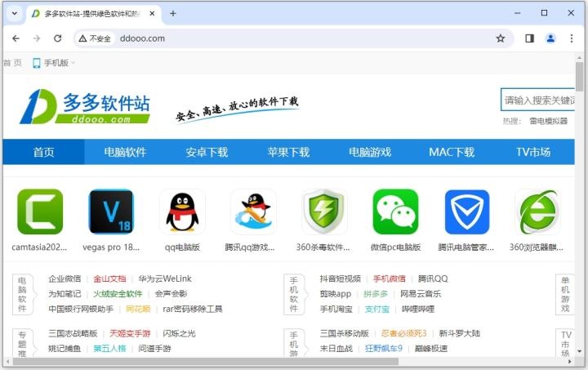588x370 pixels.
Task: Go to the 电脑游戏 navigation tab
Action: pyautogui.click(x=370, y=152)
